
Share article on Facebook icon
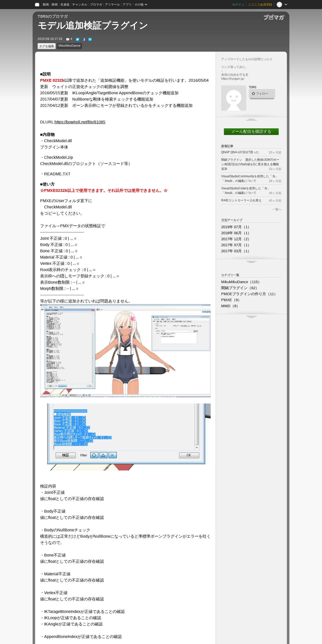coord(84,39)
